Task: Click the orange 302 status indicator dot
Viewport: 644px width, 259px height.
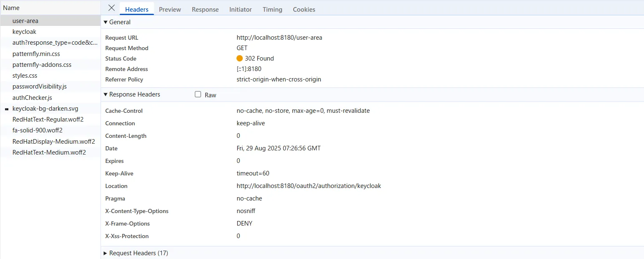Action: point(239,58)
